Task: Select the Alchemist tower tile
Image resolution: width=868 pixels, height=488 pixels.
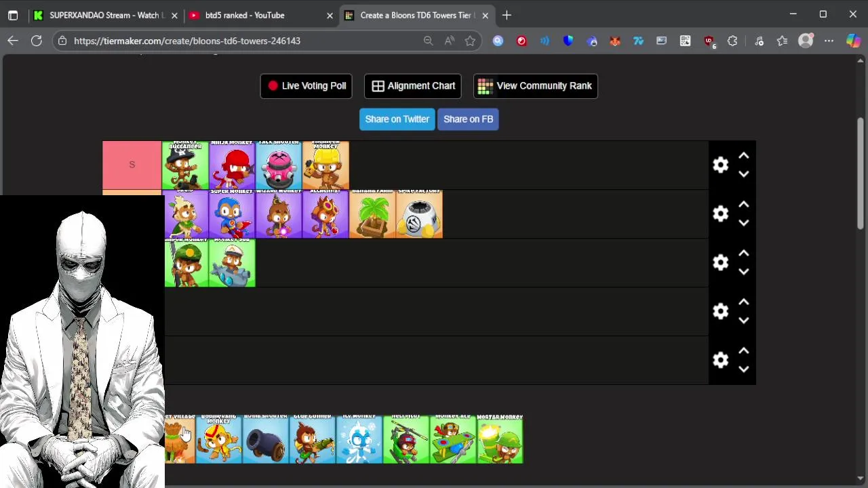Action: point(325,213)
